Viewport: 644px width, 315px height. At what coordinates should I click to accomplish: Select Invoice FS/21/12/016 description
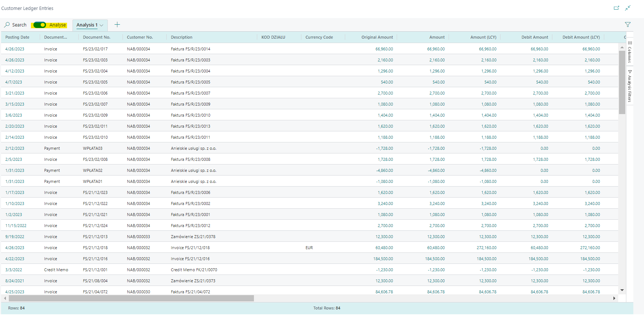190,259
